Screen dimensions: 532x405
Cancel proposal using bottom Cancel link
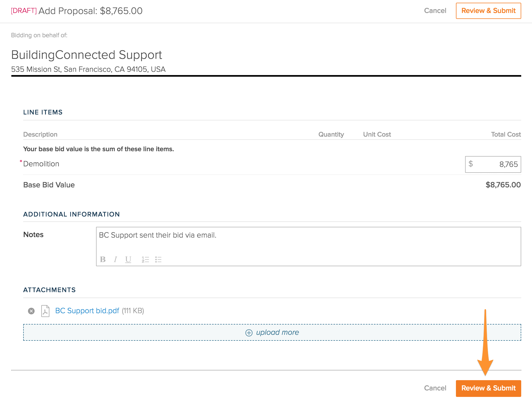click(x=435, y=388)
